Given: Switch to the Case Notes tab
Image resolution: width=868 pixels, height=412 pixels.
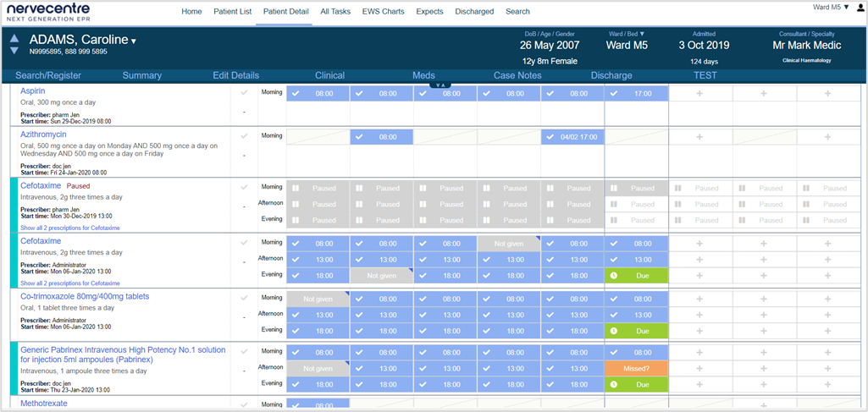Looking at the screenshot, I should click(517, 75).
